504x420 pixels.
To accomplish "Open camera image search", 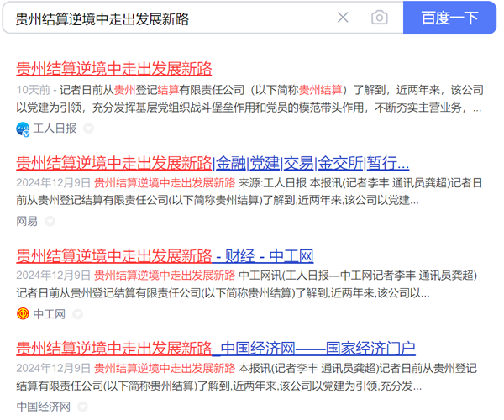I will point(380,18).
